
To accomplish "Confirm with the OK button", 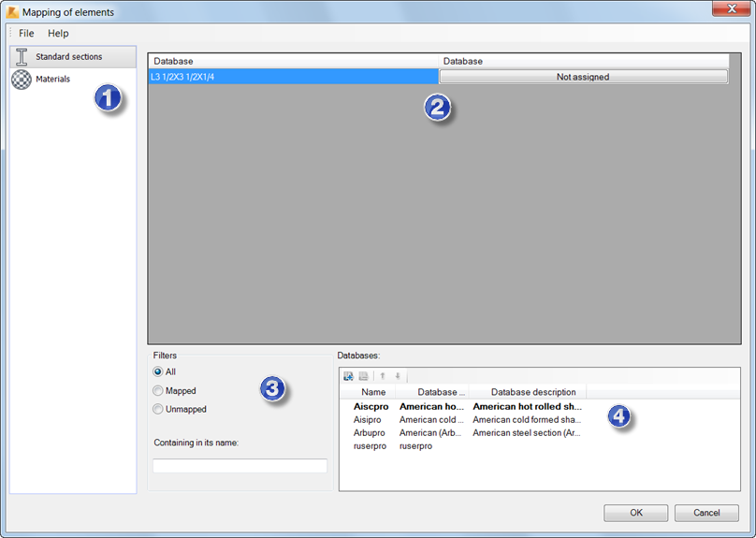I will pyautogui.click(x=636, y=513).
